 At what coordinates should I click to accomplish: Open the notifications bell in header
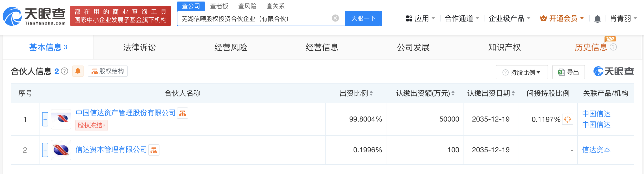597,19
